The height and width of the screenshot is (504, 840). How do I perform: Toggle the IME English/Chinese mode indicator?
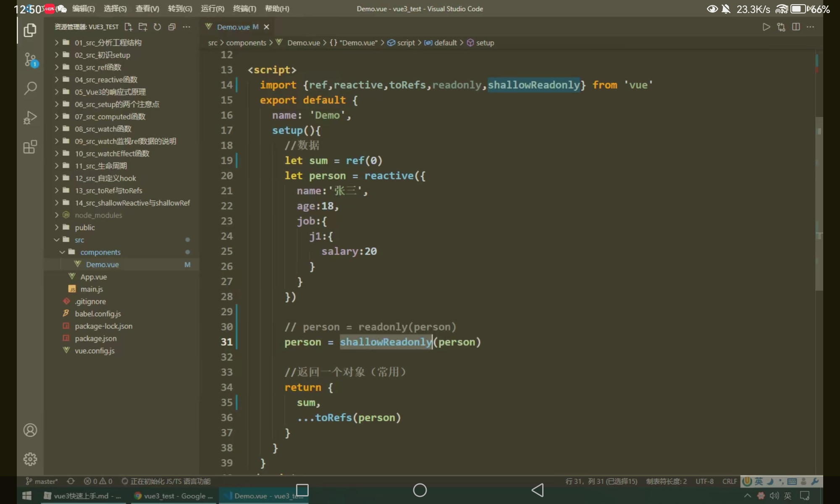(x=759, y=481)
